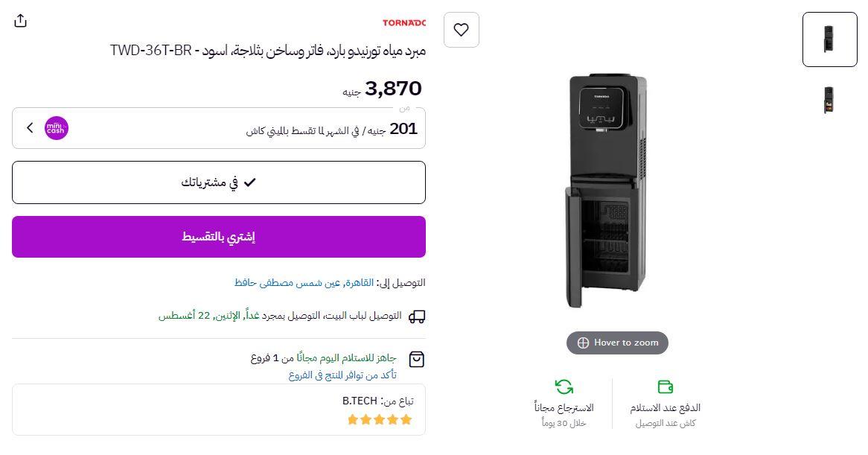Click the Hover to zoom magnifier badge
Viewport: 868px width, 455px height.
617,343
